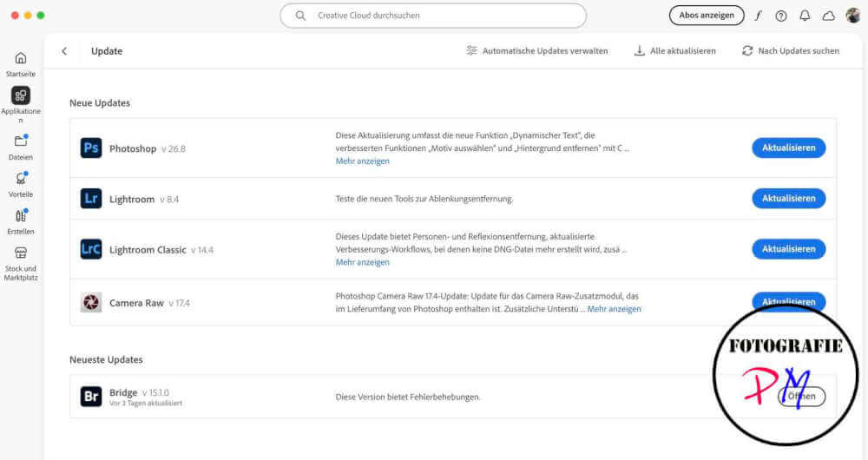This screenshot has height=460, width=868.
Task: Open Stock und Marktplatz icon
Action: point(21,253)
